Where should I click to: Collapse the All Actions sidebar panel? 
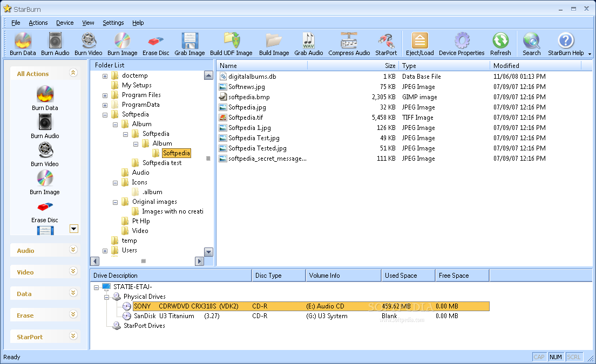(73, 73)
